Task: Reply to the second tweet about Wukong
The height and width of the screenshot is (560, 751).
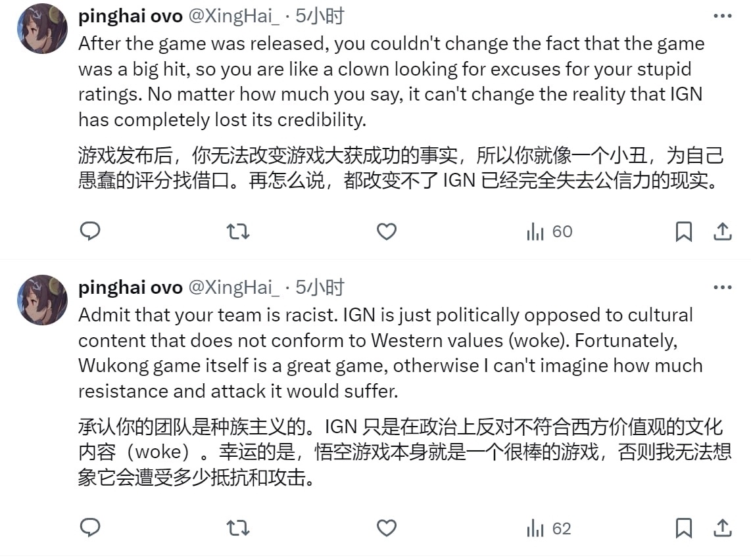Action: pyautogui.click(x=89, y=528)
